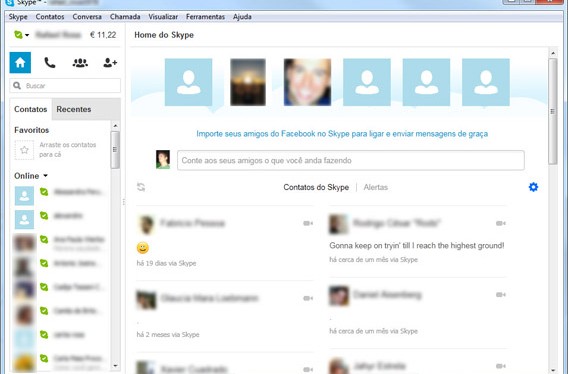Click the Home do Skype title

click(164, 35)
